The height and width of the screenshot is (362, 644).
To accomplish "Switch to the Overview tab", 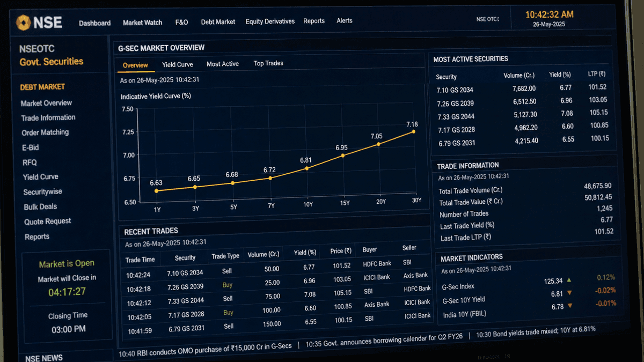I will [x=135, y=65].
